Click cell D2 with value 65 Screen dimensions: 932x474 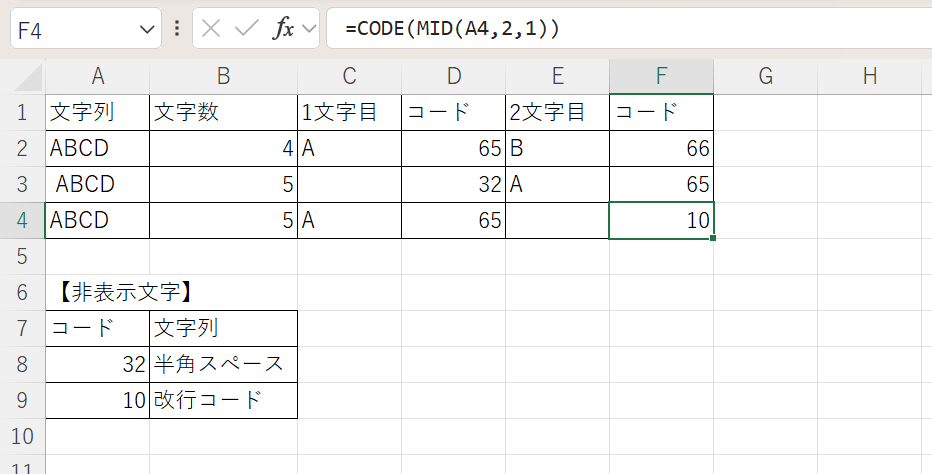pyautogui.click(x=454, y=149)
